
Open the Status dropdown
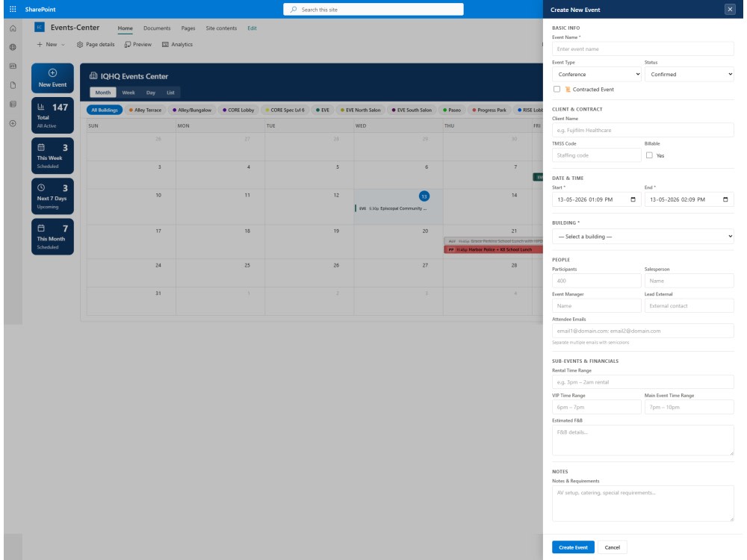[689, 74]
